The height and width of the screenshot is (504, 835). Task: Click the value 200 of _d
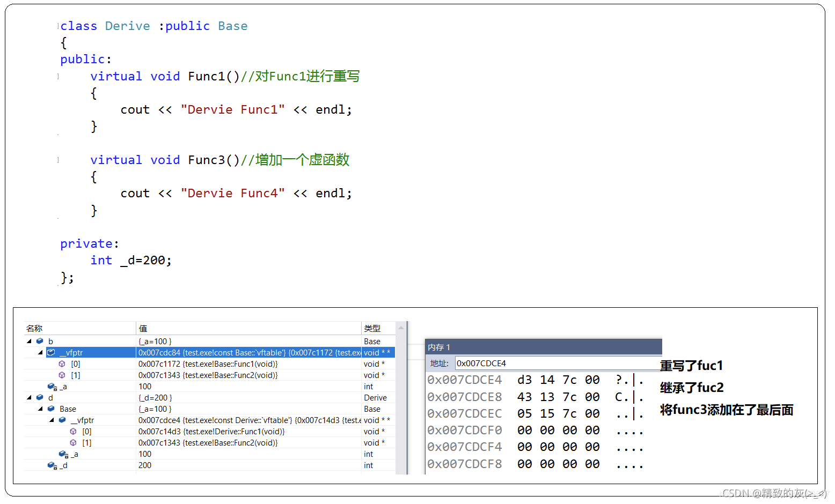145,465
